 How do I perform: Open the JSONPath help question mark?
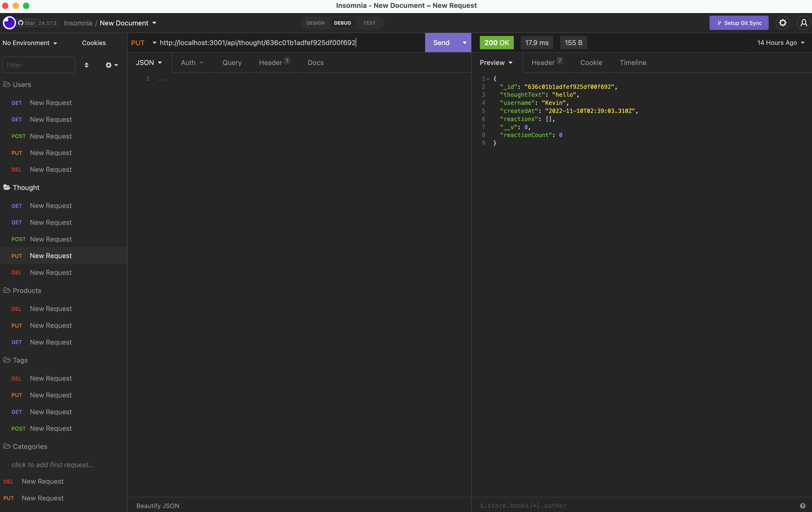(x=803, y=505)
